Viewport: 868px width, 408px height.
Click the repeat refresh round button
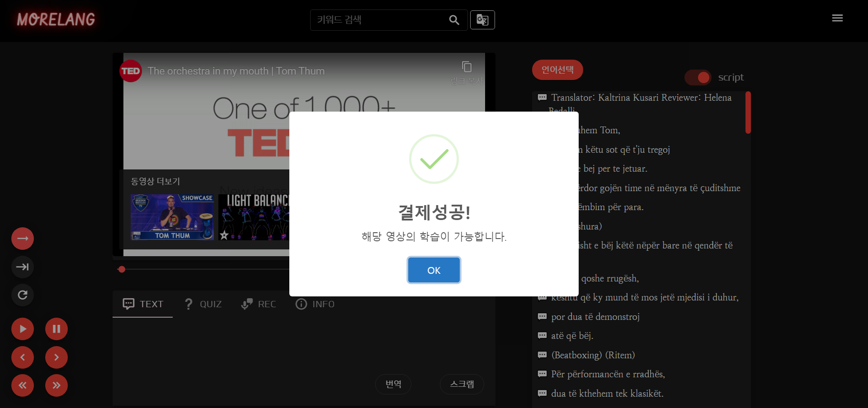[x=23, y=295]
